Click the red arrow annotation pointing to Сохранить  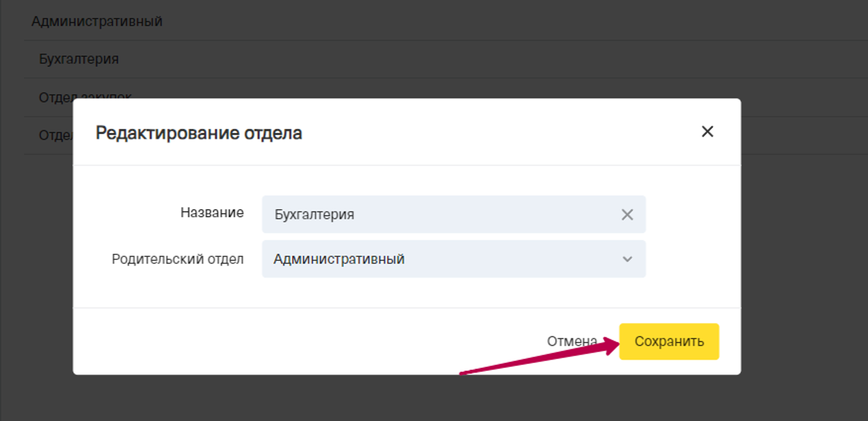(x=536, y=357)
